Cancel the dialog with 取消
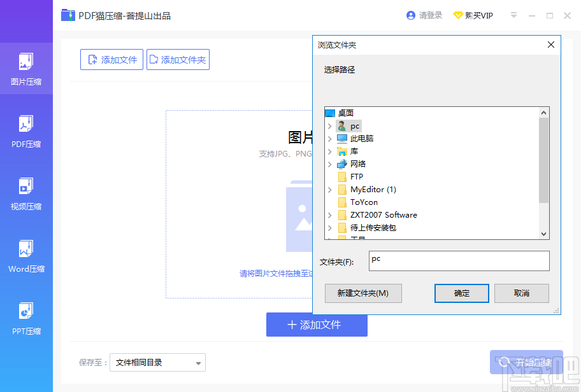Viewport: 581px width, 392px height. (x=521, y=293)
